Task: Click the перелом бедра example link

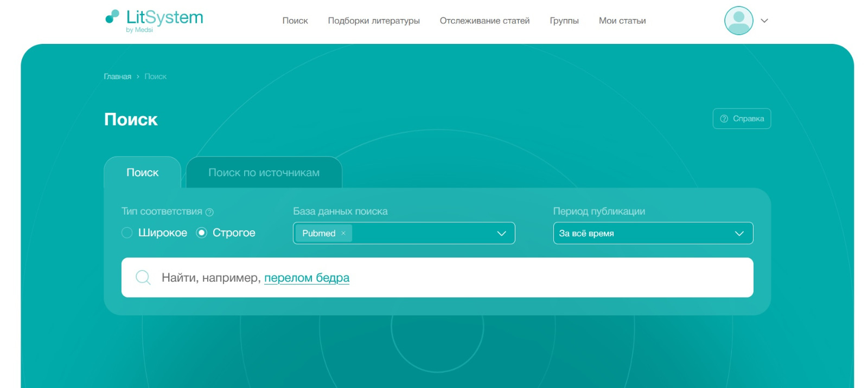Action: pyautogui.click(x=307, y=277)
